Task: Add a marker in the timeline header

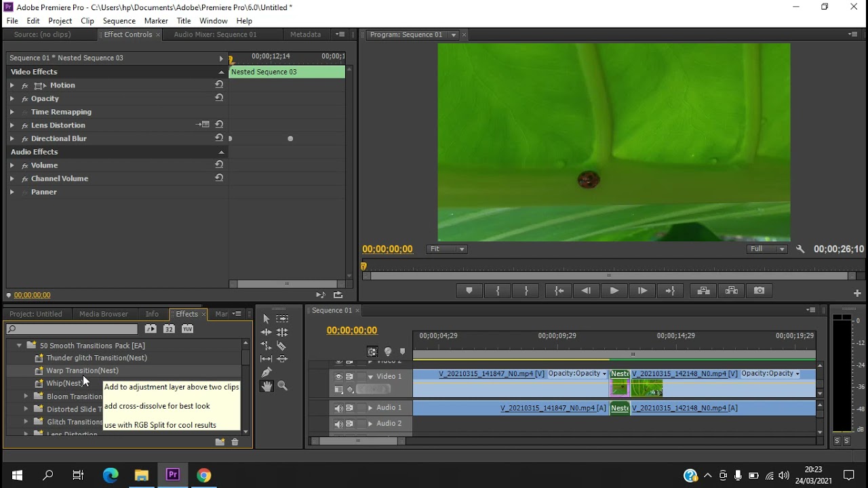Action: [403, 352]
